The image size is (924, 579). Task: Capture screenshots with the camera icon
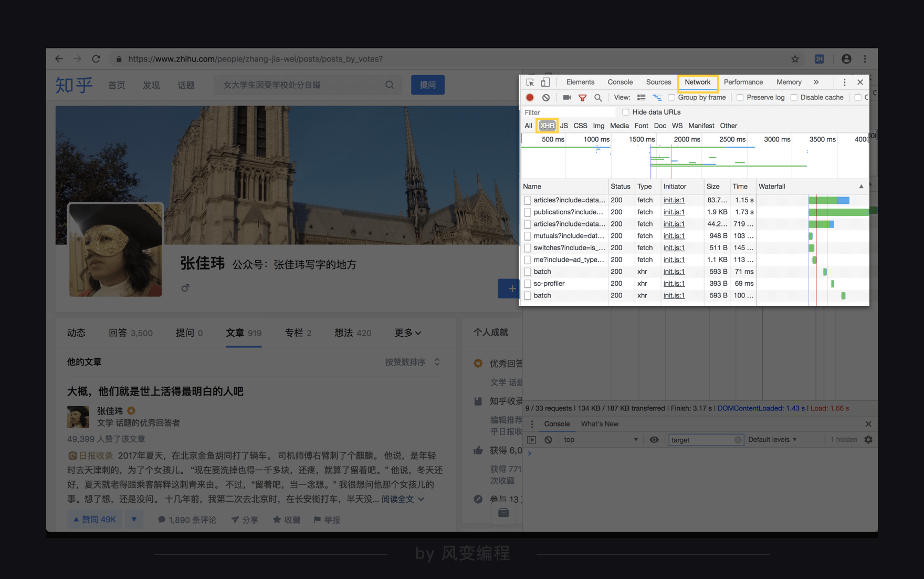point(566,97)
